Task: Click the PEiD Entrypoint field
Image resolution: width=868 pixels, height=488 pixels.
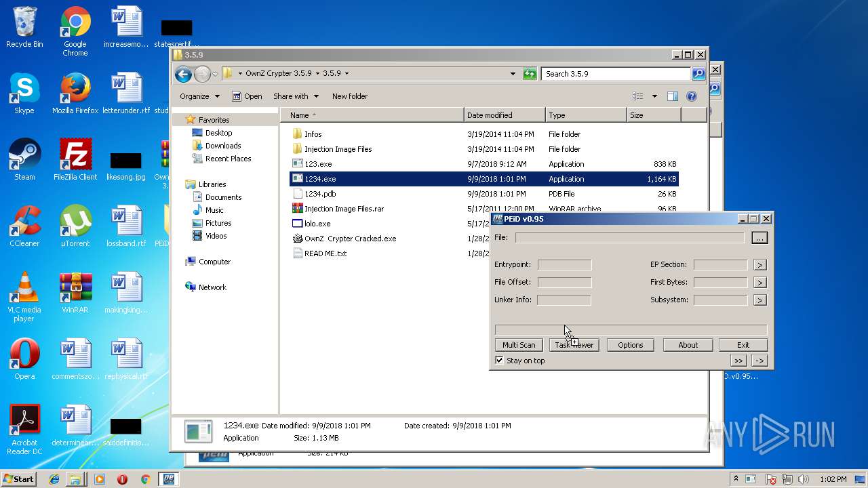Action: [x=564, y=265]
